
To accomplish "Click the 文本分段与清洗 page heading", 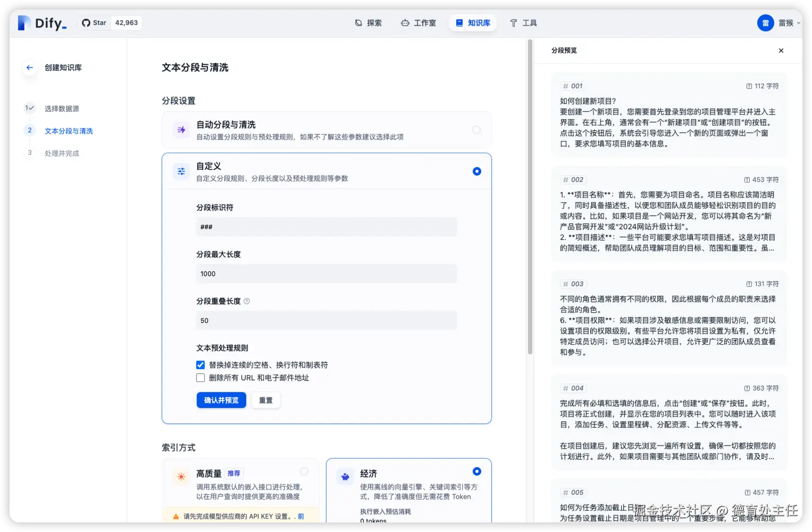I will click(x=195, y=68).
